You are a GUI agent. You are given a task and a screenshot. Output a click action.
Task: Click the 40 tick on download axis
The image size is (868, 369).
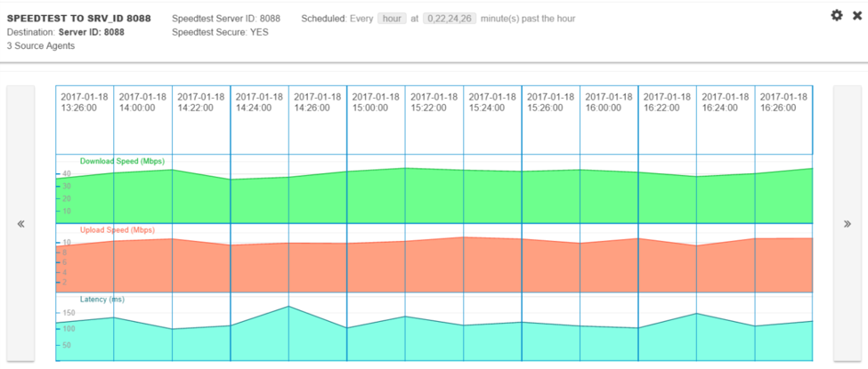(67, 173)
